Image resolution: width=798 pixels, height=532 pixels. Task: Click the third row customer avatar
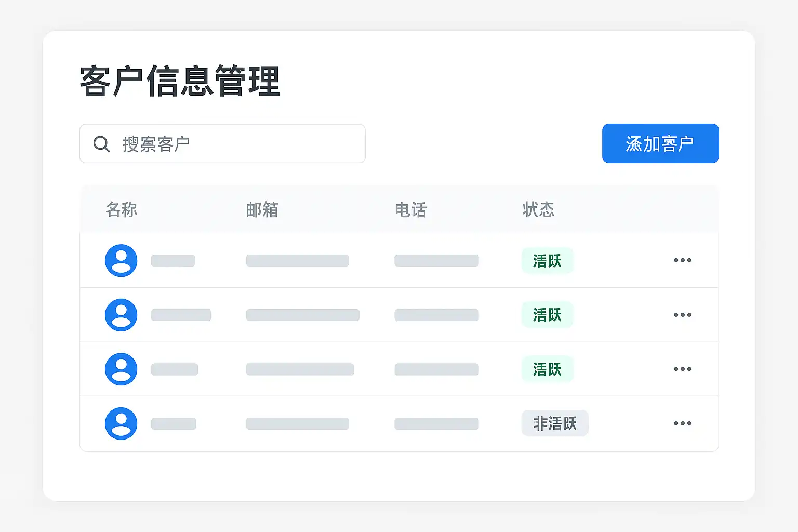121,369
